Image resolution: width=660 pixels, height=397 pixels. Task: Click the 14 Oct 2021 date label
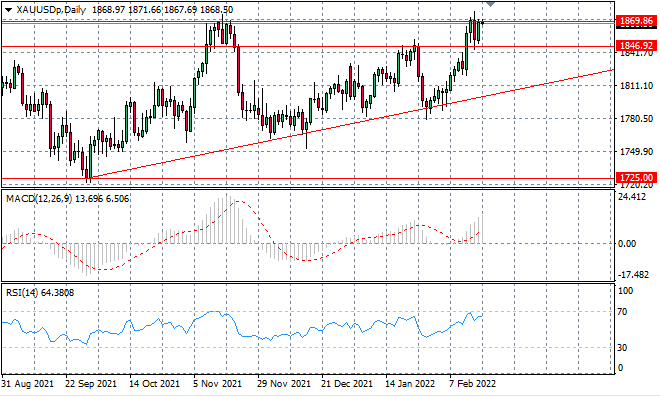154,384
